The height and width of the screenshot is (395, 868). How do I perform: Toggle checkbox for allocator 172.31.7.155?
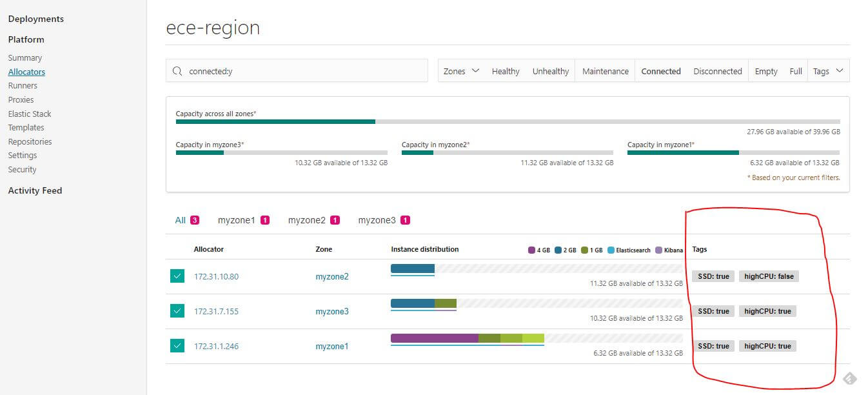[177, 311]
